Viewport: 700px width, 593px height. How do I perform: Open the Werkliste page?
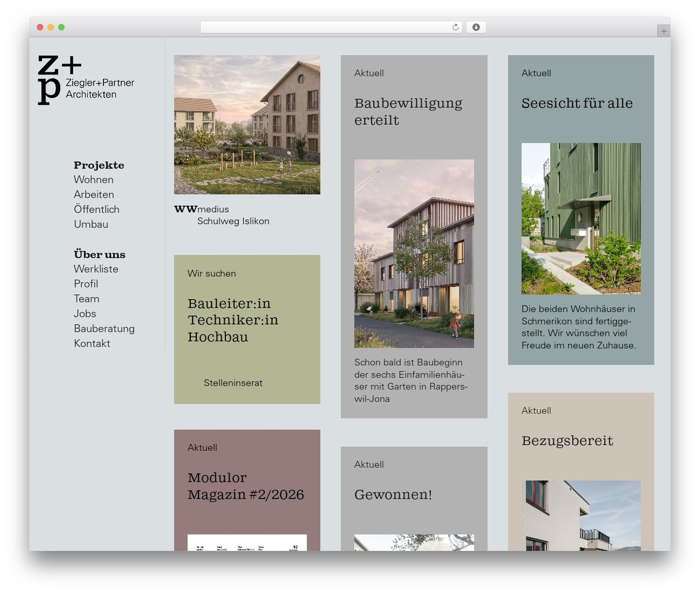click(x=96, y=269)
